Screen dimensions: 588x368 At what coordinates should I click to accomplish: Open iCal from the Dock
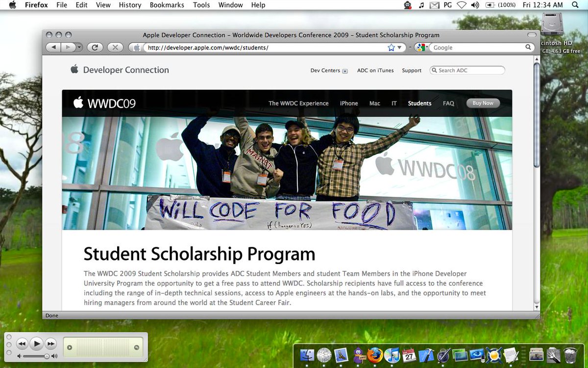409,355
